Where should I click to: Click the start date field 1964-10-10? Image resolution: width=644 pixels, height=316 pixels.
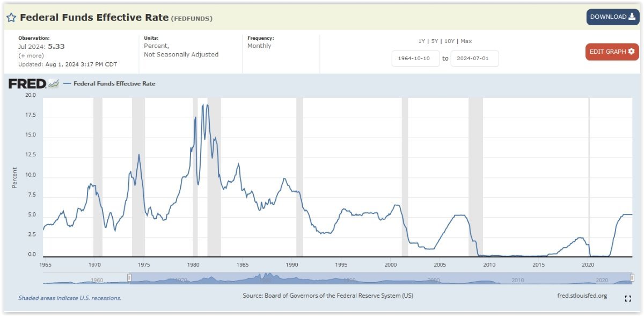click(416, 59)
